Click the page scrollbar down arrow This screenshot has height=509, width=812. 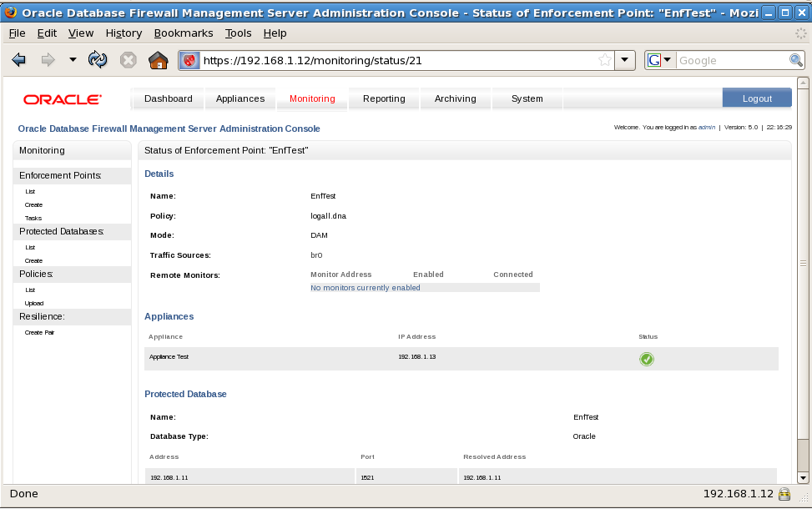click(803, 477)
